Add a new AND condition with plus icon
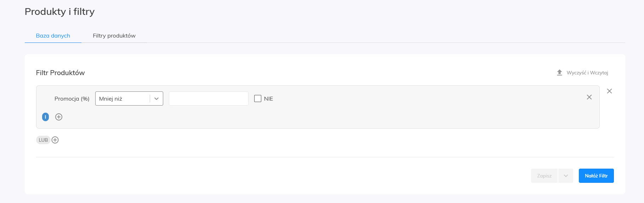This screenshot has height=203, width=644. (59, 117)
